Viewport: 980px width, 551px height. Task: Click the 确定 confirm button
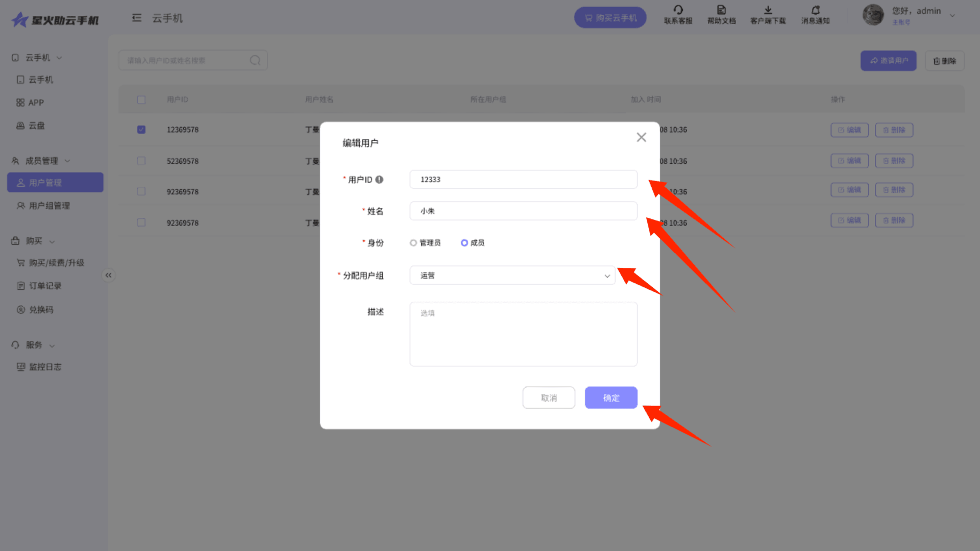[x=611, y=398]
